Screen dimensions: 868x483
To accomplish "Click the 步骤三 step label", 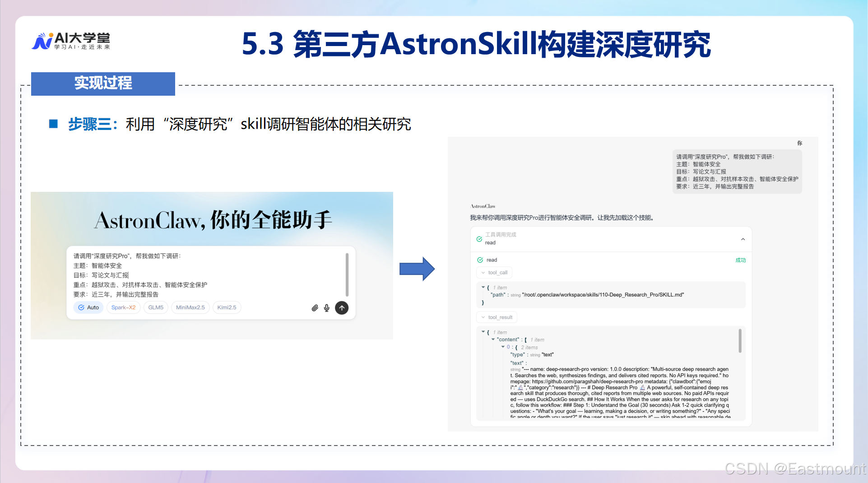I will pos(93,124).
